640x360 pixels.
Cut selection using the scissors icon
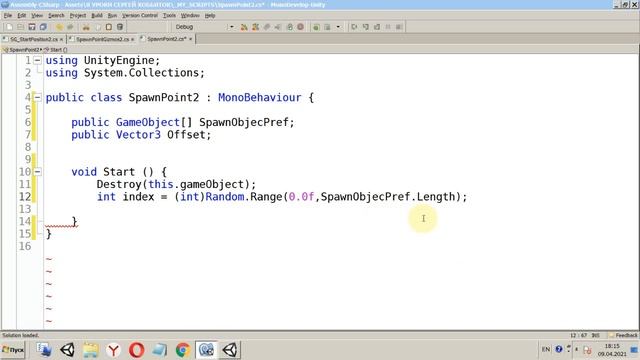pyautogui.click(x=86, y=27)
